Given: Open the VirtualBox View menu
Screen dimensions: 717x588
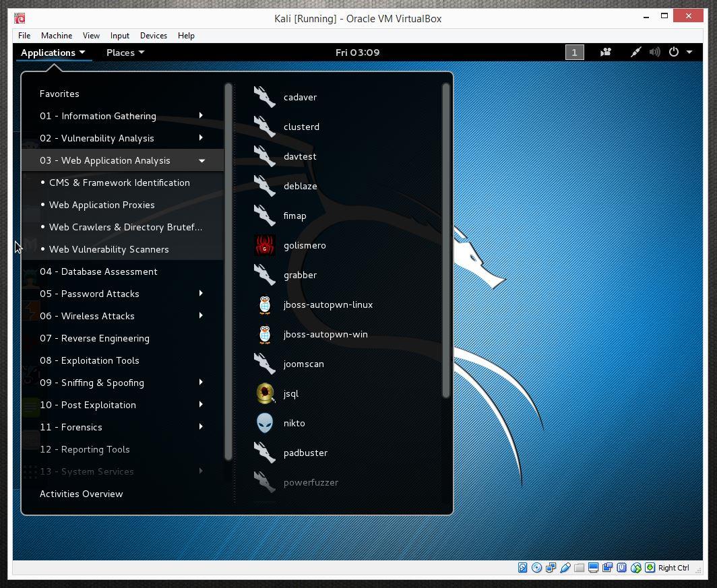Looking at the screenshot, I should coord(91,36).
